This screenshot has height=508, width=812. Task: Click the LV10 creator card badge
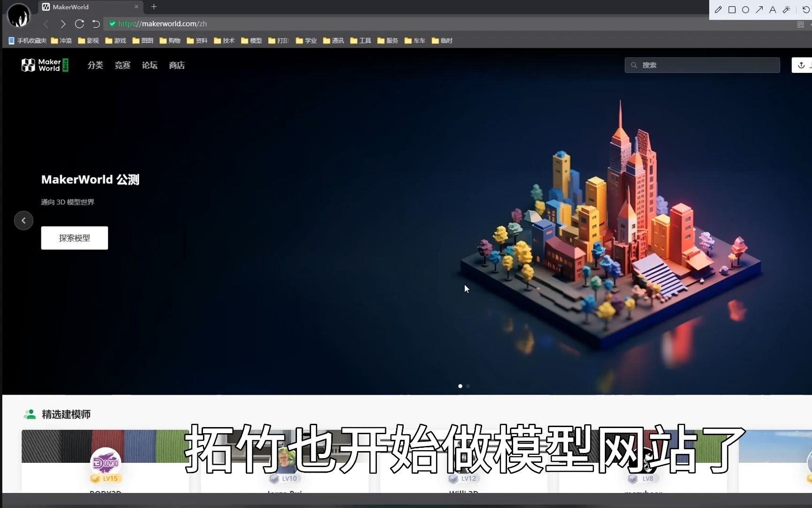(285, 478)
